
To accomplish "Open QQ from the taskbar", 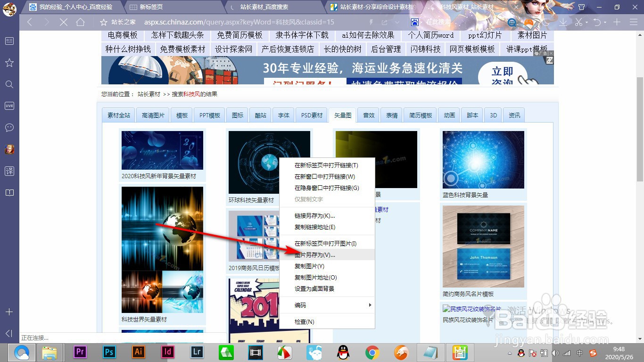I will tap(343, 352).
